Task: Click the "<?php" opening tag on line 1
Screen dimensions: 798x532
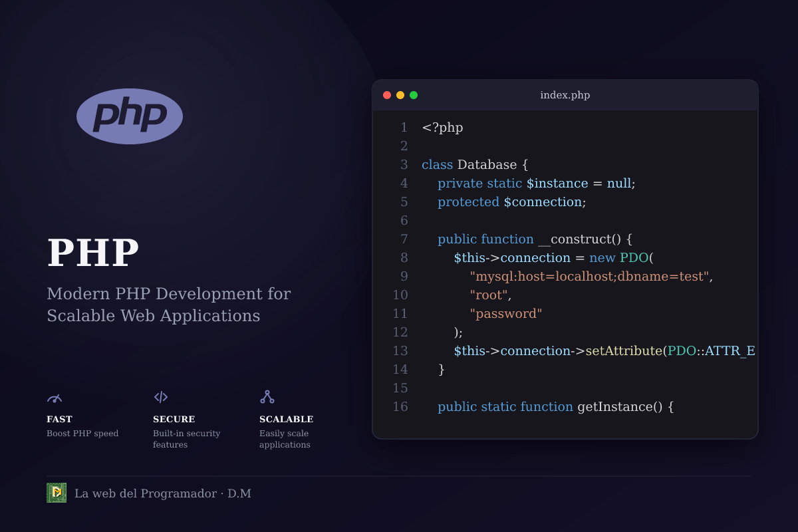Action: pos(442,128)
